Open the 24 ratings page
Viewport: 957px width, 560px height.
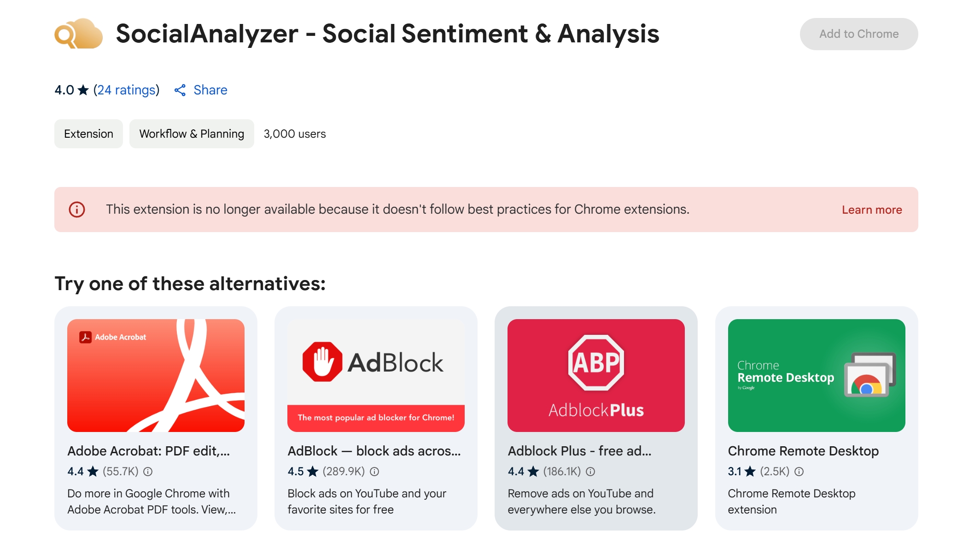click(x=126, y=90)
